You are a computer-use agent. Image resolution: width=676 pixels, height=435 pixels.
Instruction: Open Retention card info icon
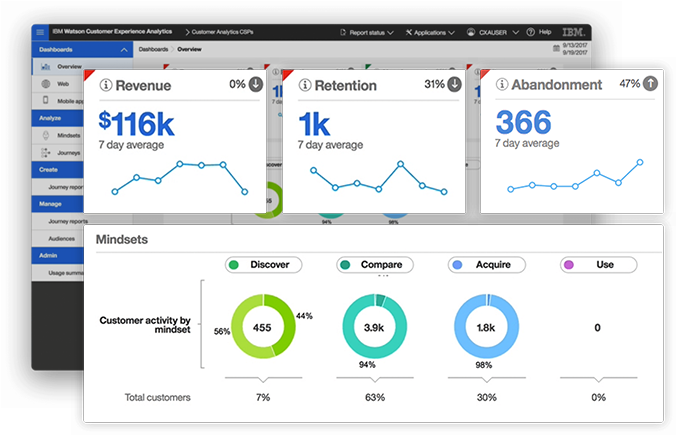pyautogui.click(x=304, y=85)
